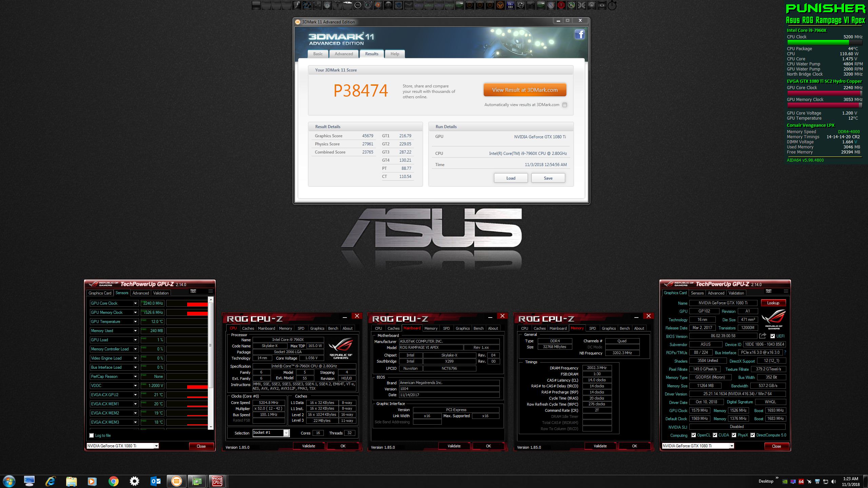The width and height of the screenshot is (868, 488).
Task: Click View Result at 3DMark.com button
Action: [x=525, y=90]
